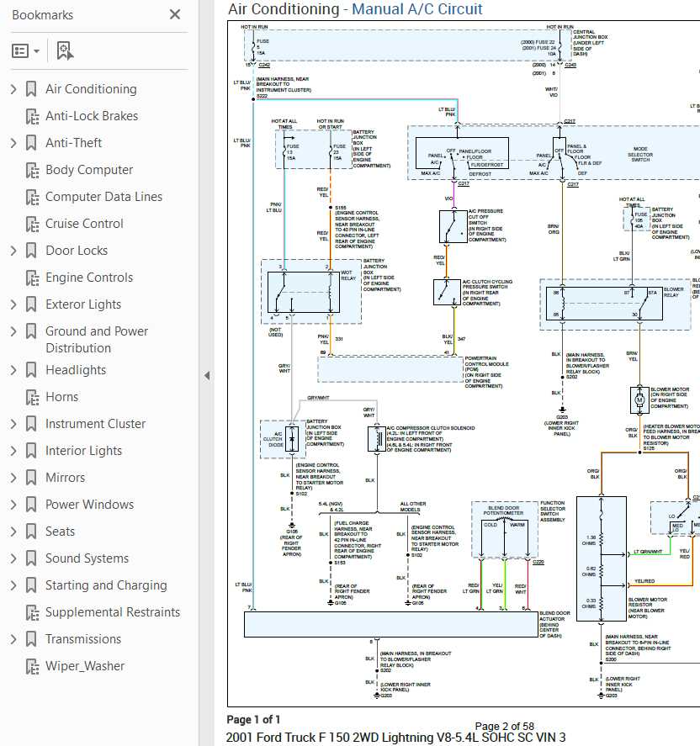This screenshot has height=746, width=700.
Task: Click the Body Computer bookmark icon
Action: pos(32,170)
